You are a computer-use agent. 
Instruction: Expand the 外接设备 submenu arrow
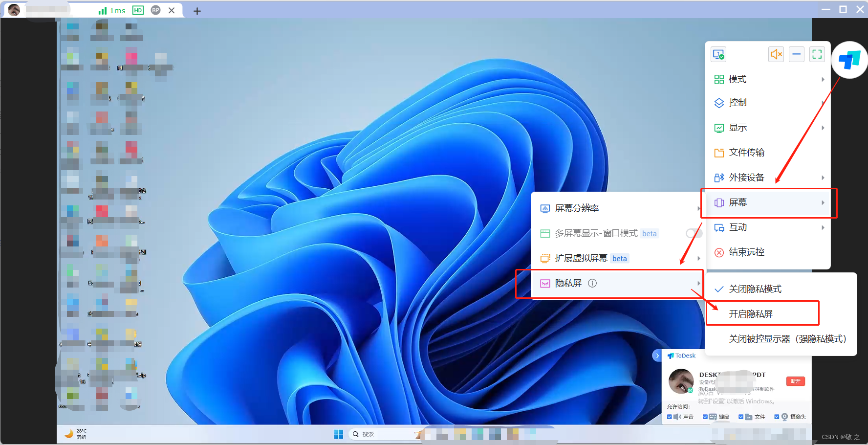pos(823,178)
